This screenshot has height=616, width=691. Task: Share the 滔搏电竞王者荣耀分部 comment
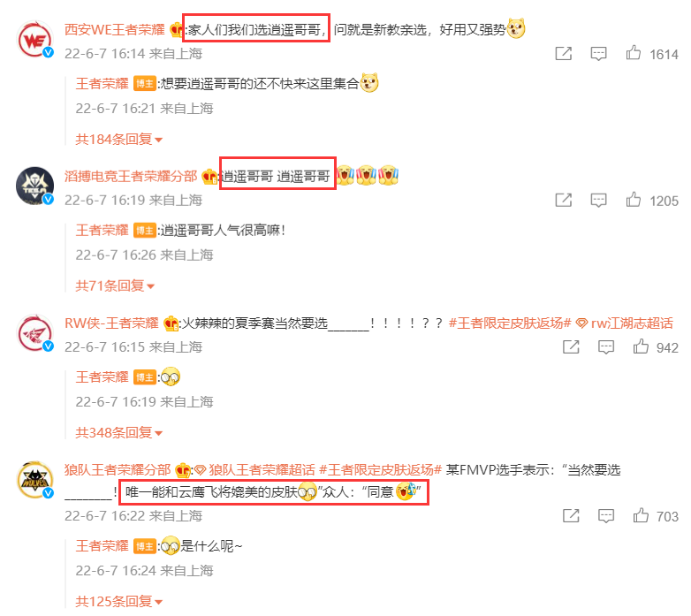(563, 201)
